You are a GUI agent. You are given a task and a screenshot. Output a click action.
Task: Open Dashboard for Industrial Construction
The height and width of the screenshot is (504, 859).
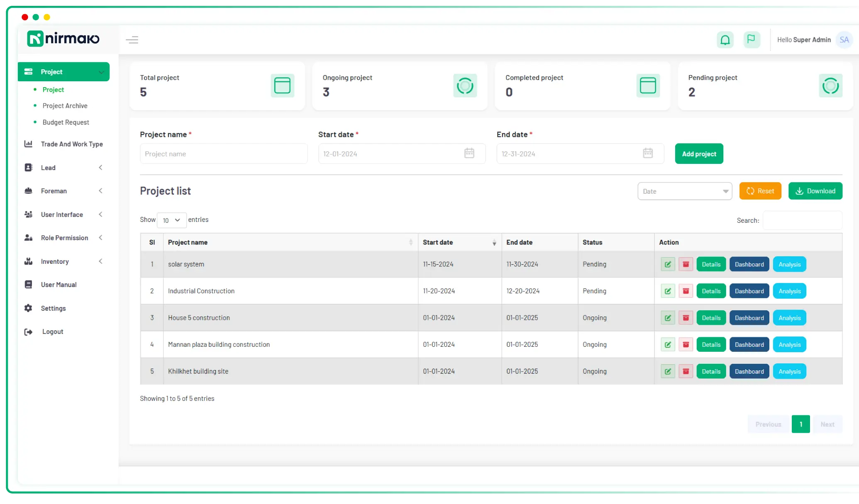pyautogui.click(x=749, y=291)
